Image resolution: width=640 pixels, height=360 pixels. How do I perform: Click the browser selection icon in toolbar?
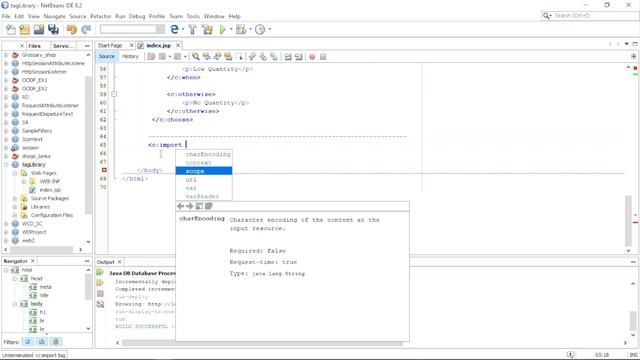click(174, 29)
